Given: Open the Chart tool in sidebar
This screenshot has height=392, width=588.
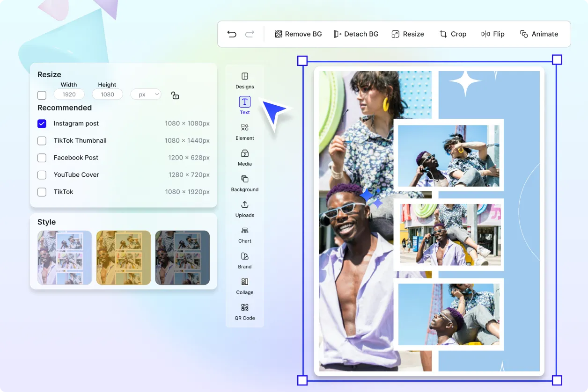Looking at the screenshot, I should point(244,235).
